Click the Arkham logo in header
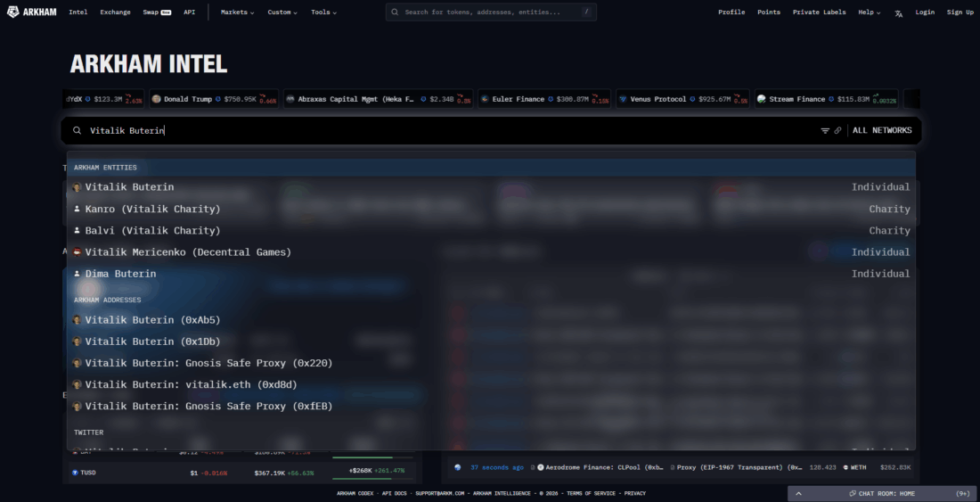Screen dimensions: 980x502 point(31,12)
